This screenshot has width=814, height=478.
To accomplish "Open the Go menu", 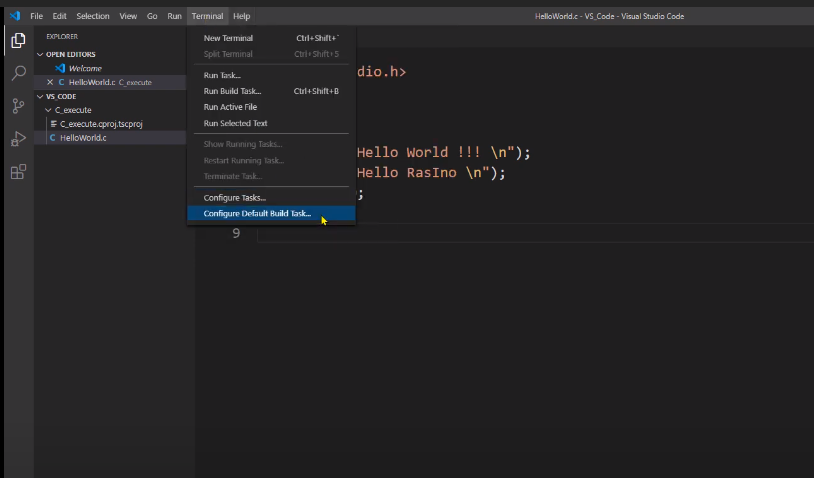I will coord(152,16).
